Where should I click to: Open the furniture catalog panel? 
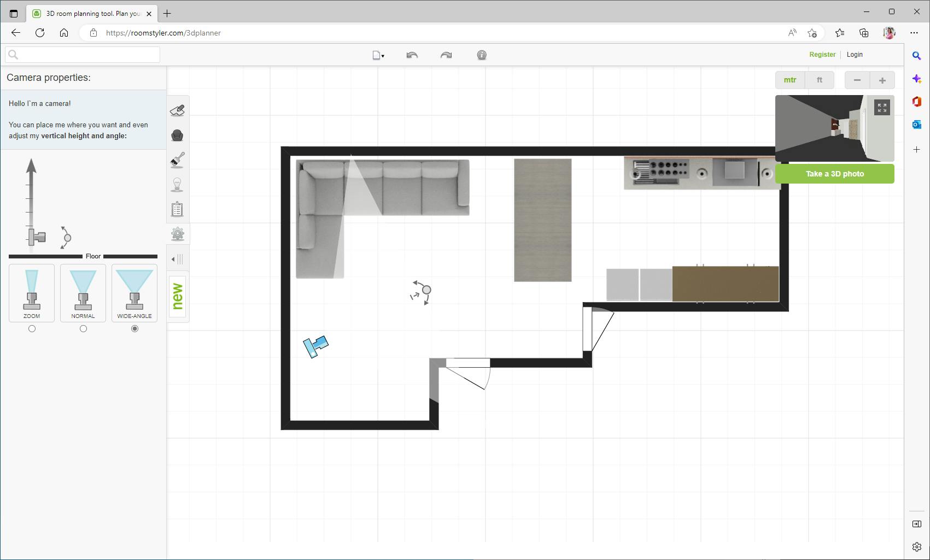point(177,134)
